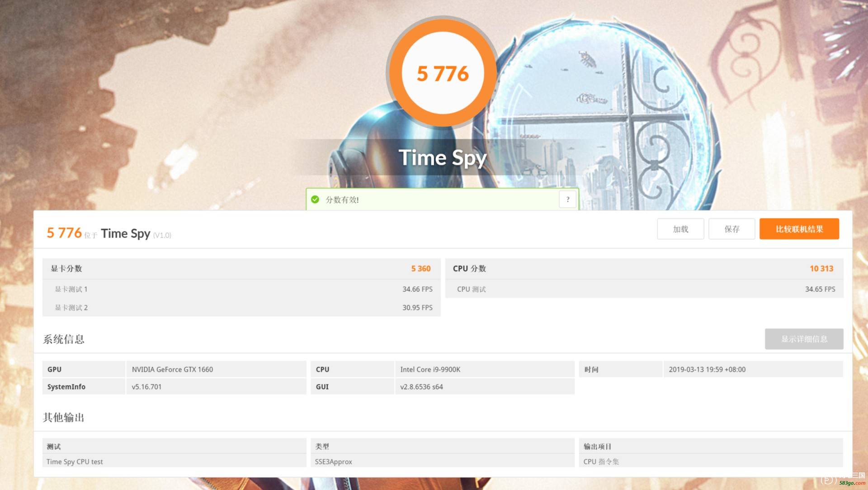The height and width of the screenshot is (490, 868).
Task: Click the SystemInfo label cell
Action: coord(84,386)
